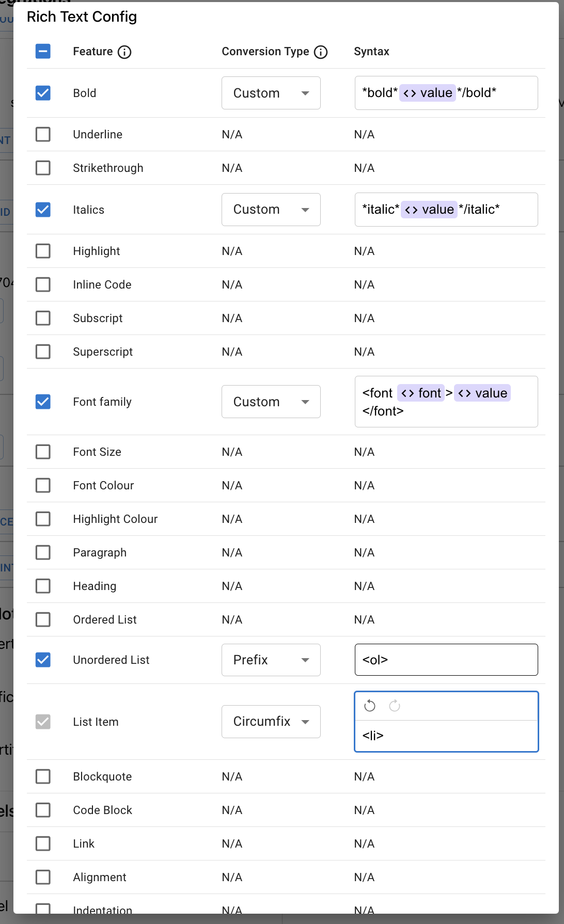Enable the Underline feature checkbox
564x924 pixels.
43,134
